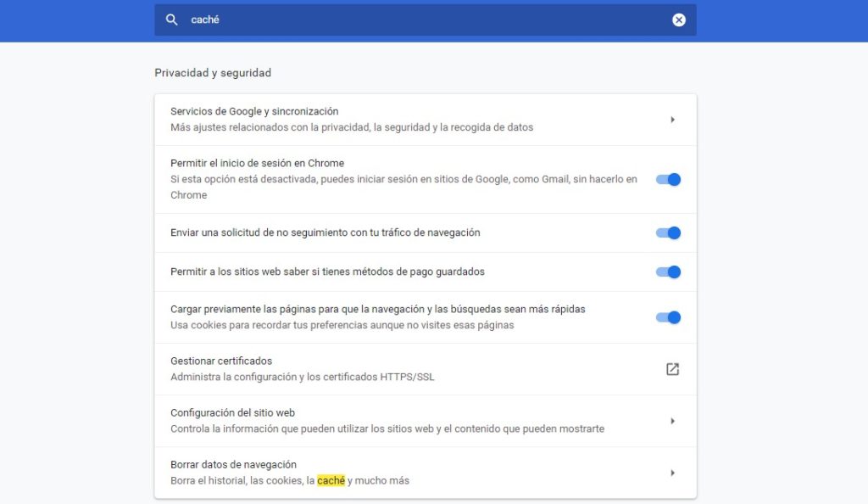Image resolution: width=868 pixels, height=504 pixels.
Task: Click the magnifier search icon
Action: [172, 20]
